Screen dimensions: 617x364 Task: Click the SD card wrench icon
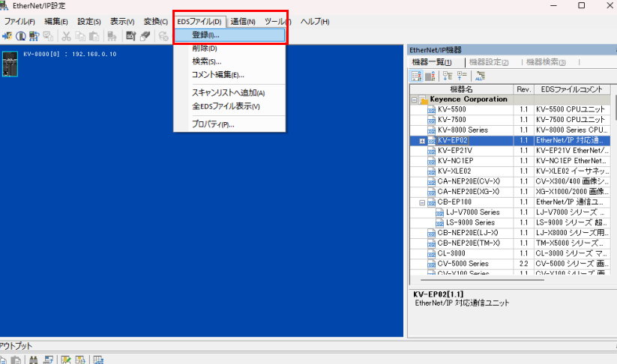pyautogui.click(x=130, y=36)
